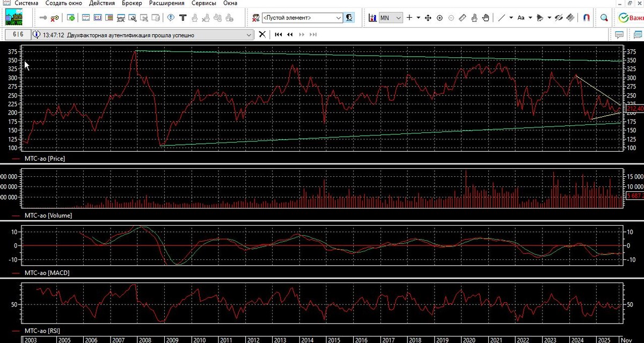Viewport: 644px width, 343px height.
Task: Jump to last message button
Action: pos(313,35)
